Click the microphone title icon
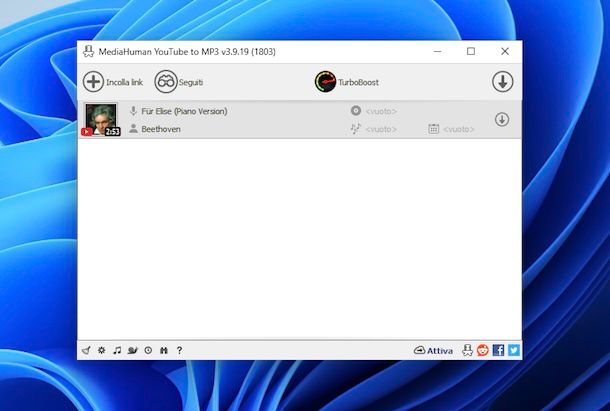Image resolution: width=610 pixels, height=411 pixels. [x=133, y=111]
